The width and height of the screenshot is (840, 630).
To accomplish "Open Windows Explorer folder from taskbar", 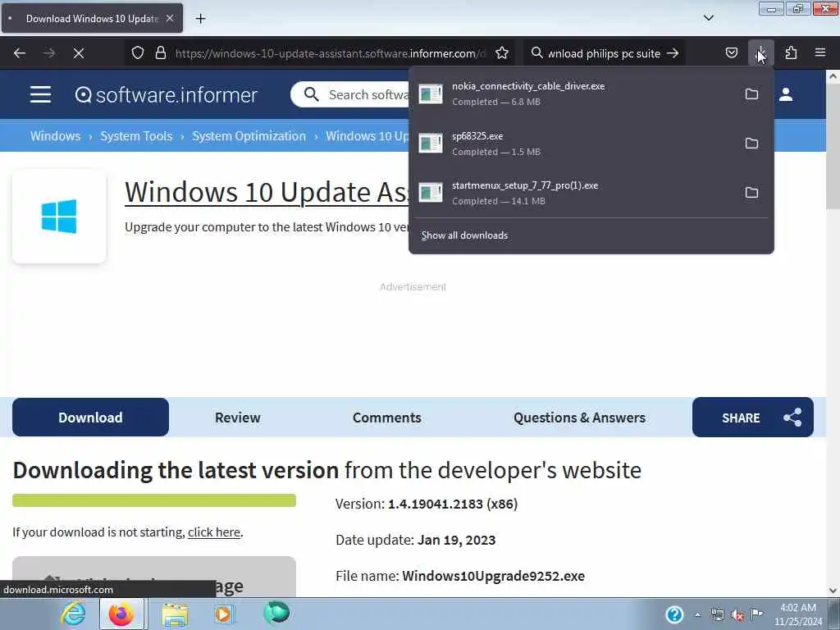I will pyautogui.click(x=175, y=614).
